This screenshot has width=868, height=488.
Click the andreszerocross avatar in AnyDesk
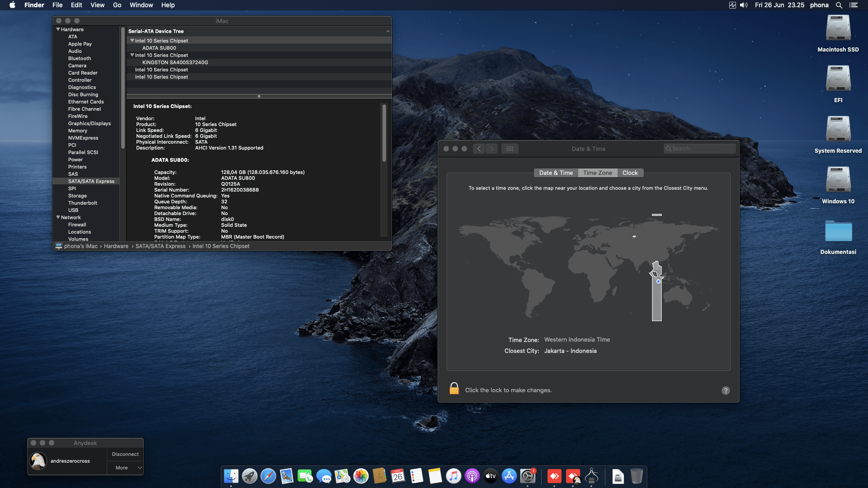tap(38, 461)
